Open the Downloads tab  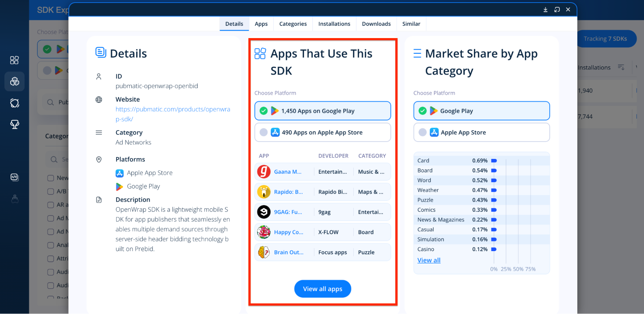click(376, 24)
